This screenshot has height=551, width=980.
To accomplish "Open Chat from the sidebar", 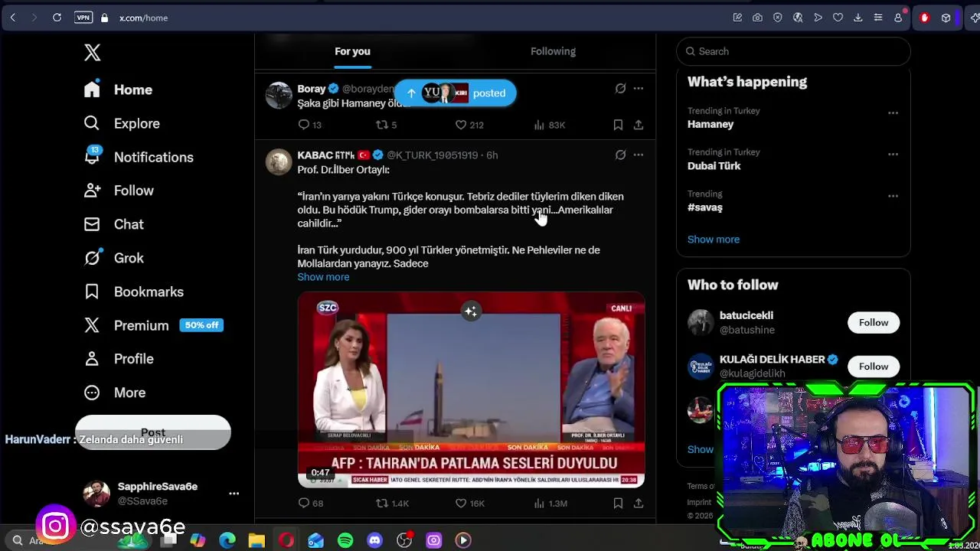I will (x=114, y=224).
